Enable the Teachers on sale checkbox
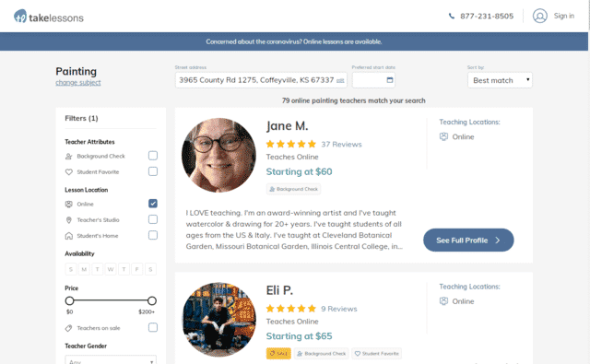 153,327
